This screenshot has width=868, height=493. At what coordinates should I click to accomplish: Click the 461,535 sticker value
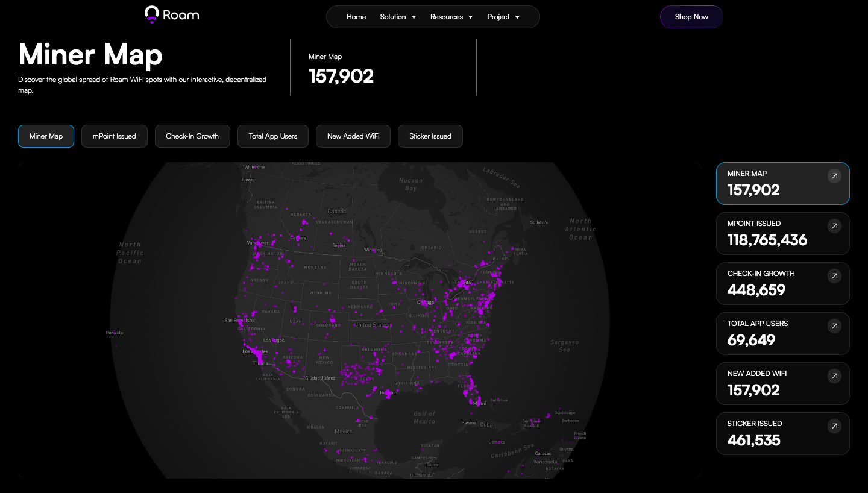pos(754,440)
